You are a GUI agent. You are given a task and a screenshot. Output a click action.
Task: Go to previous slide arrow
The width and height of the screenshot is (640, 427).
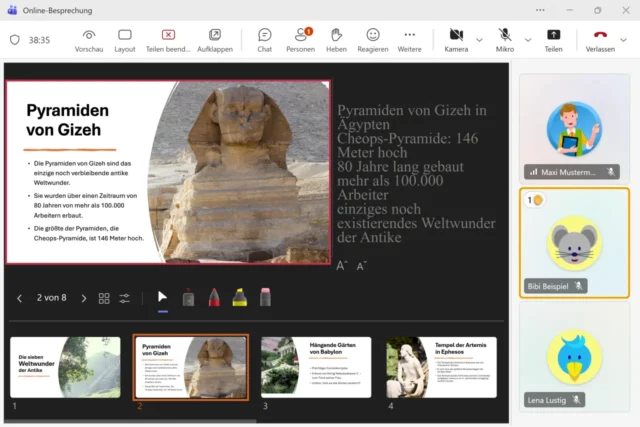click(x=19, y=298)
